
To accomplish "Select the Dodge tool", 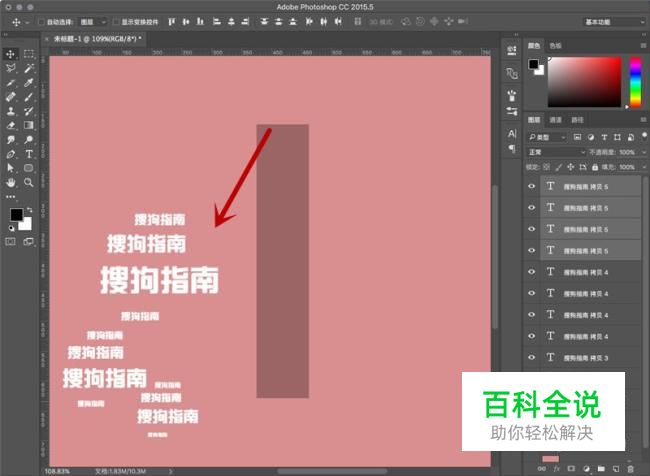I will 29,139.
